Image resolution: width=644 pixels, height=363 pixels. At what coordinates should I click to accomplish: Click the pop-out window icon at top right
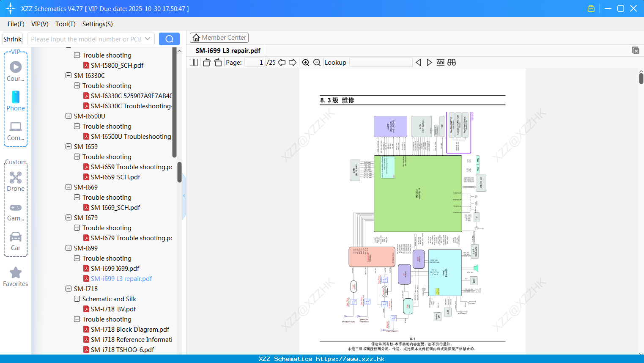pos(635,50)
